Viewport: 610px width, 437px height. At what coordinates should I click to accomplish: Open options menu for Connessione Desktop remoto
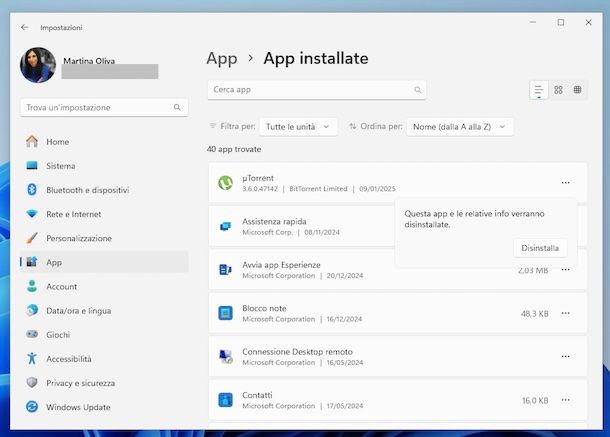click(565, 356)
